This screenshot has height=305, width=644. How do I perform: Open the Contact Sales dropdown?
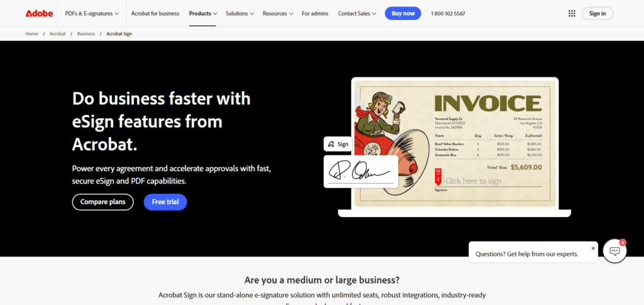pos(357,14)
